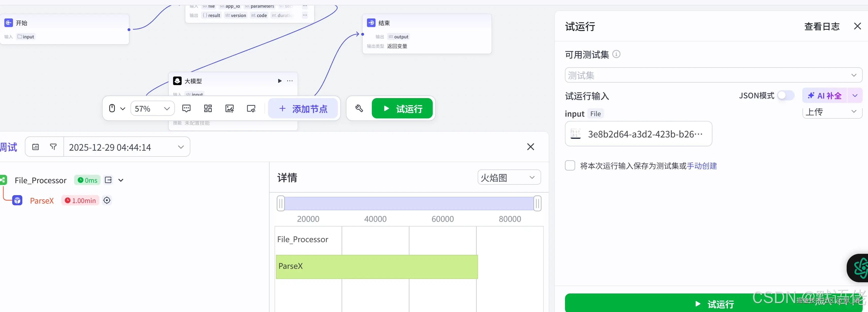Check 将本次运行输入保存为测试集 checkbox
This screenshot has width=868, height=312.
pyautogui.click(x=570, y=166)
